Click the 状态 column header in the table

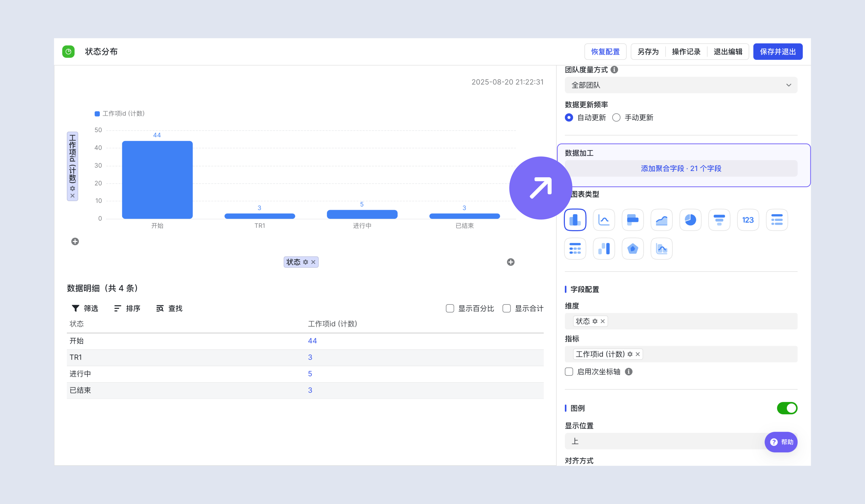click(x=77, y=324)
